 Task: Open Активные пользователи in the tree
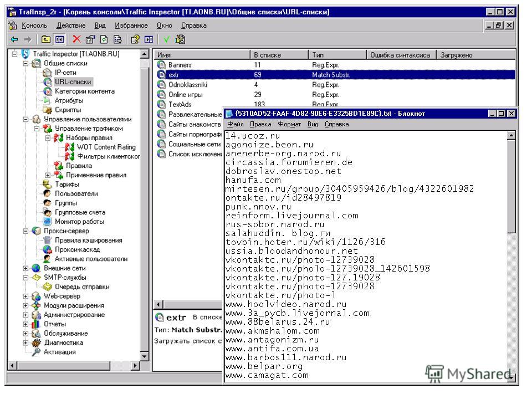point(91,259)
